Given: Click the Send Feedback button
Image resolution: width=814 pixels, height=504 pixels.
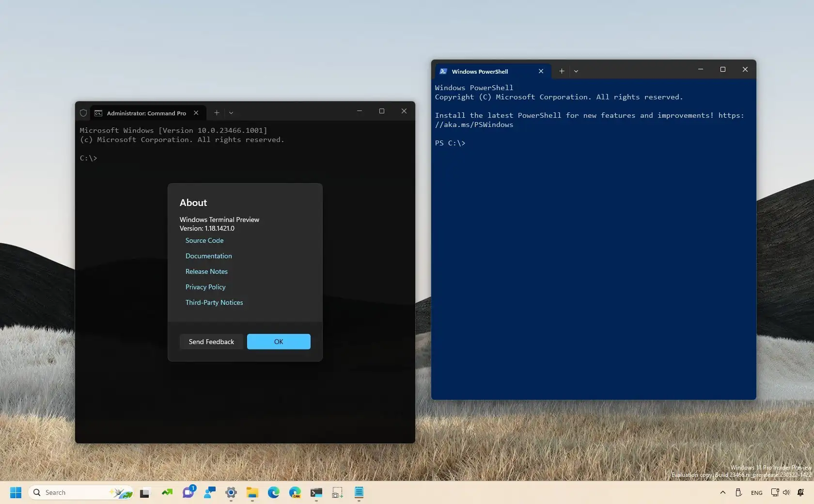Looking at the screenshot, I should pyautogui.click(x=211, y=342).
